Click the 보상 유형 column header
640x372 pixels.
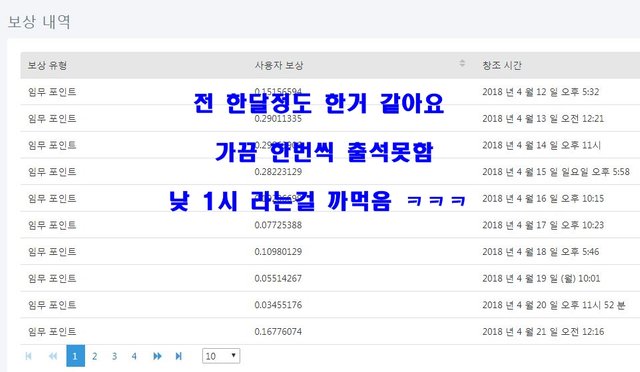47,65
